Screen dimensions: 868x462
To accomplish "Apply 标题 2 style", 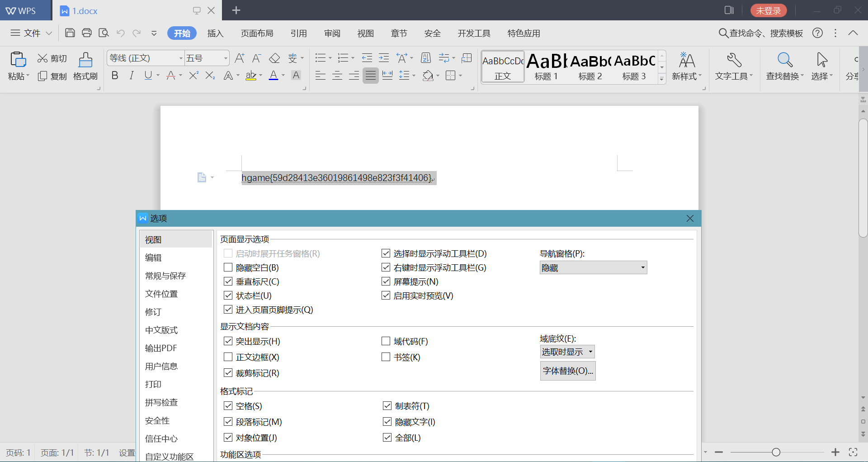I will [x=590, y=67].
